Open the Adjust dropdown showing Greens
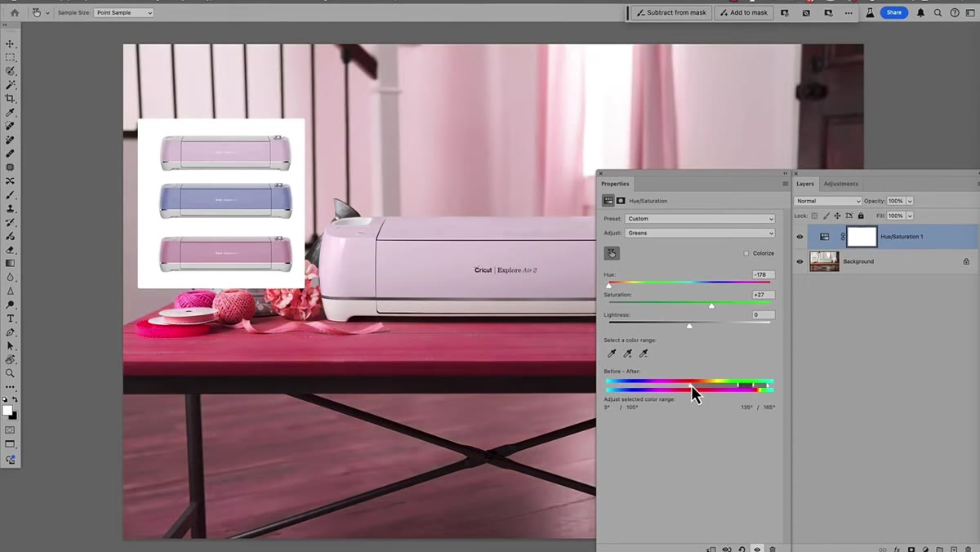The width and height of the screenshot is (980, 552). click(x=700, y=234)
